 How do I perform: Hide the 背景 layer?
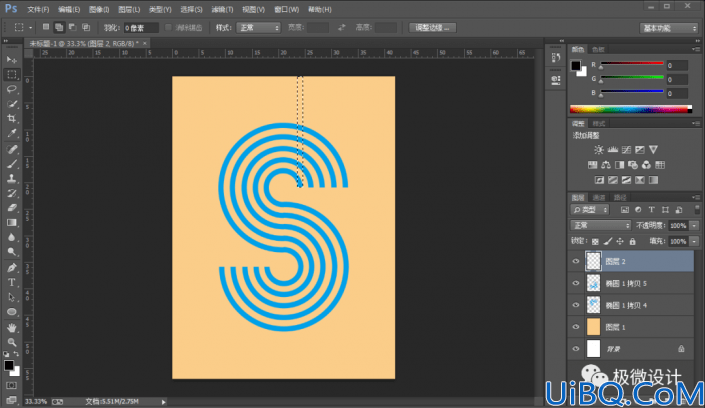point(576,349)
